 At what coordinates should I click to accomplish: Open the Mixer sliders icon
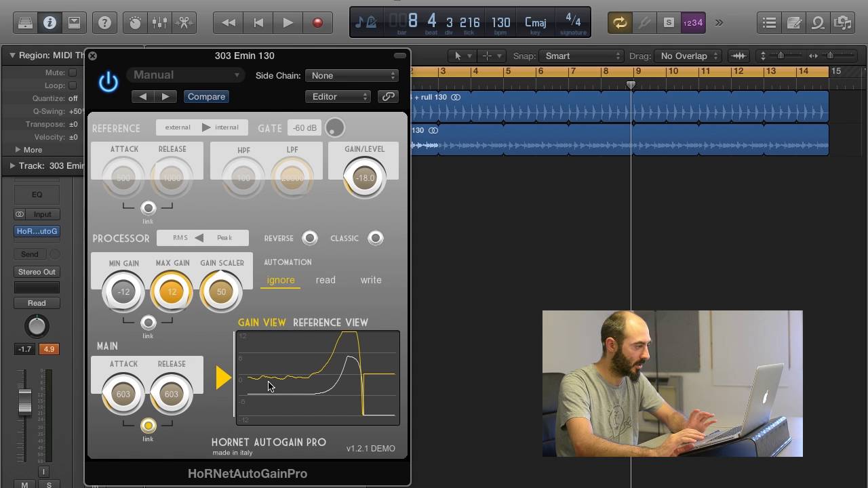[159, 22]
